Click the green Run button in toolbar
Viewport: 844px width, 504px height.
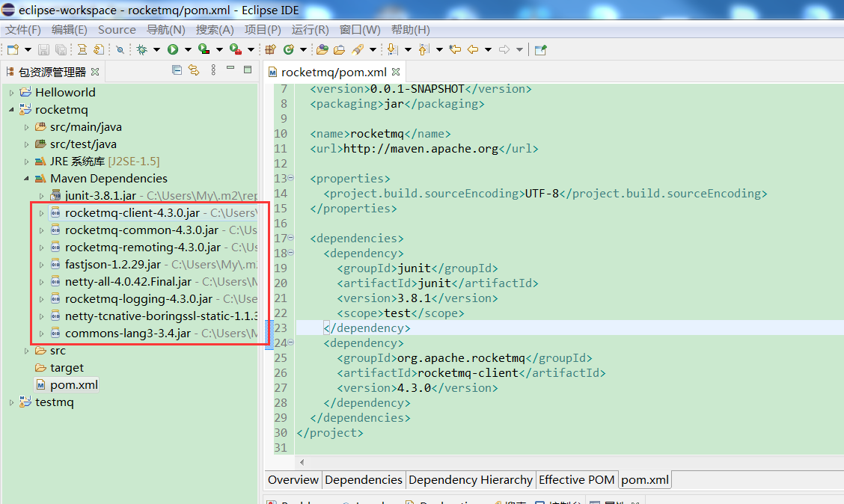[x=173, y=49]
